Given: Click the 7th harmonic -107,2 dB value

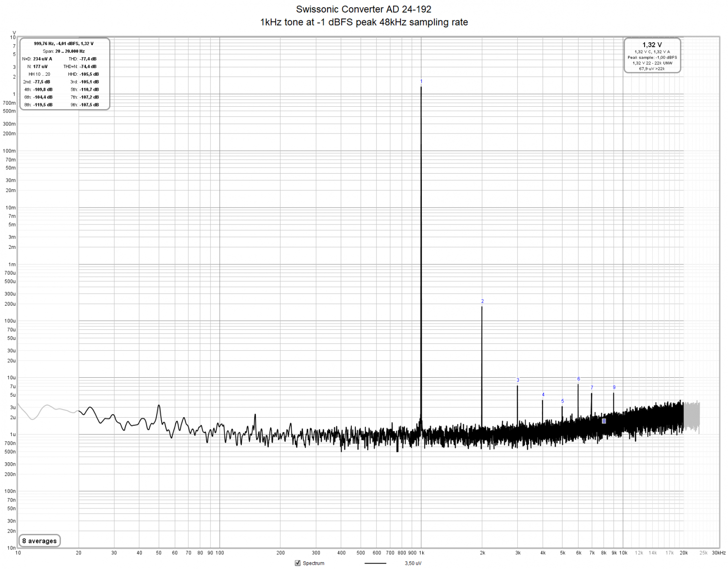Looking at the screenshot, I should (89, 98).
